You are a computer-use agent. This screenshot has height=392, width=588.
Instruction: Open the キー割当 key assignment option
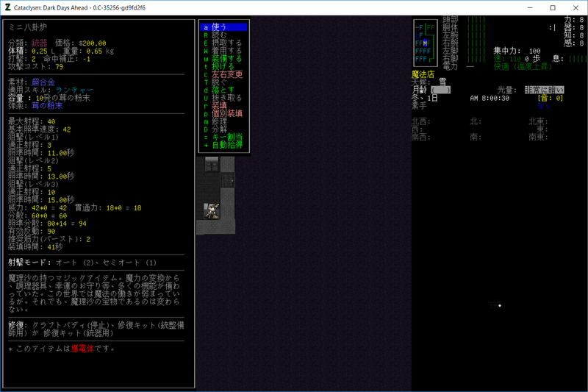[x=223, y=137]
